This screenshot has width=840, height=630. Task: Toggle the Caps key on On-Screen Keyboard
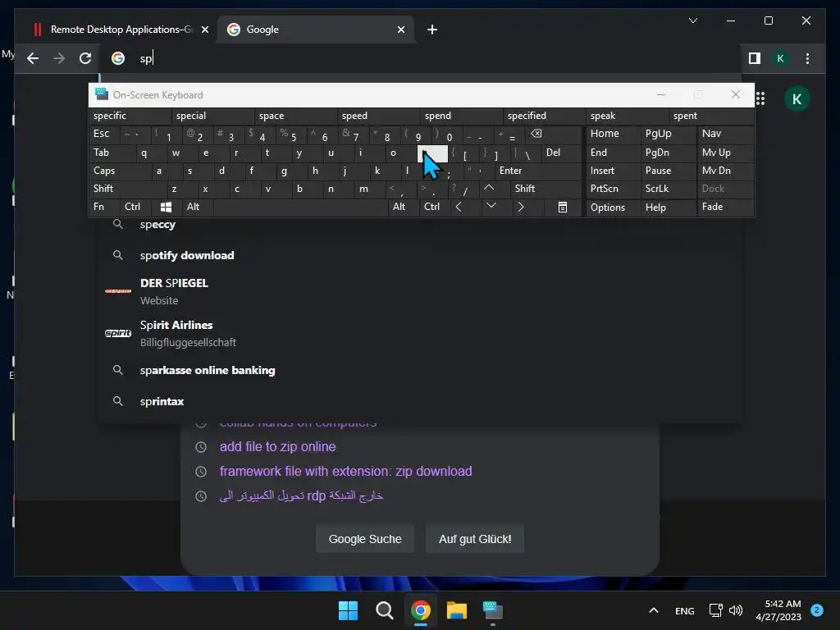(x=120, y=171)
